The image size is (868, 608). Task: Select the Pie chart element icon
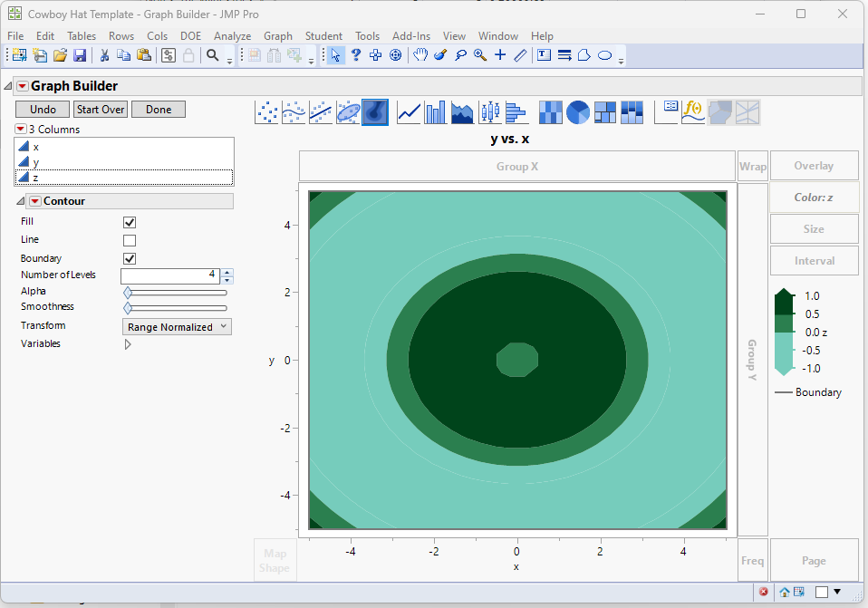tap(577, 112)
